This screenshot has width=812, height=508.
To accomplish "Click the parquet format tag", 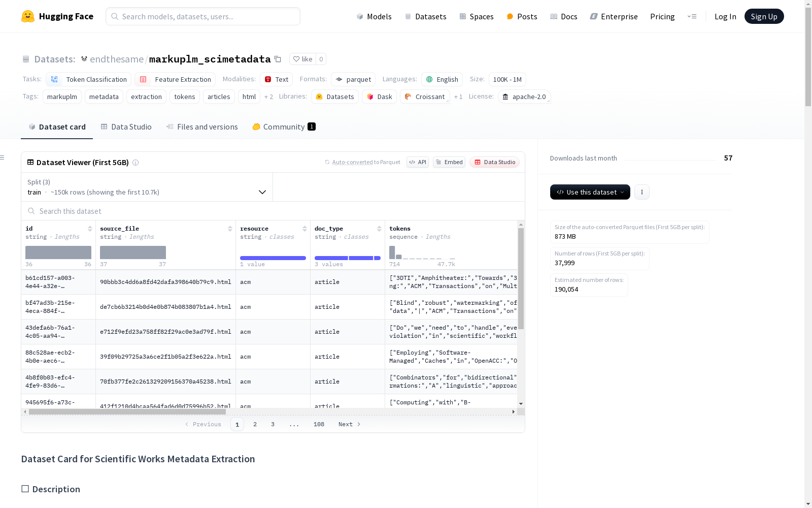I will [x=353, y=79].
